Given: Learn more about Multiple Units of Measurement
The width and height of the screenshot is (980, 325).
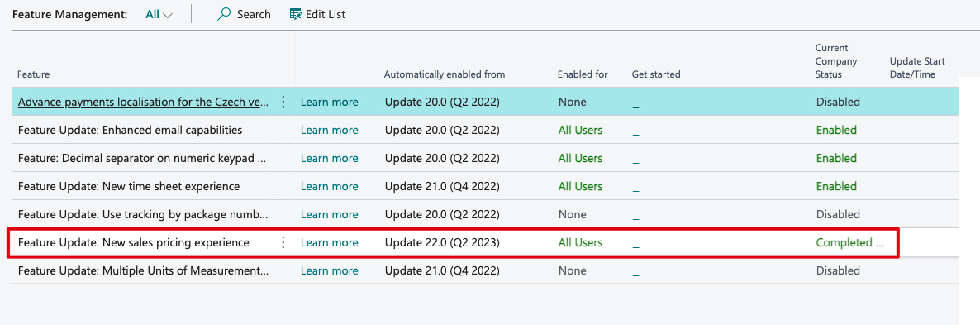Looking at the screenshot, I should 330,270.
